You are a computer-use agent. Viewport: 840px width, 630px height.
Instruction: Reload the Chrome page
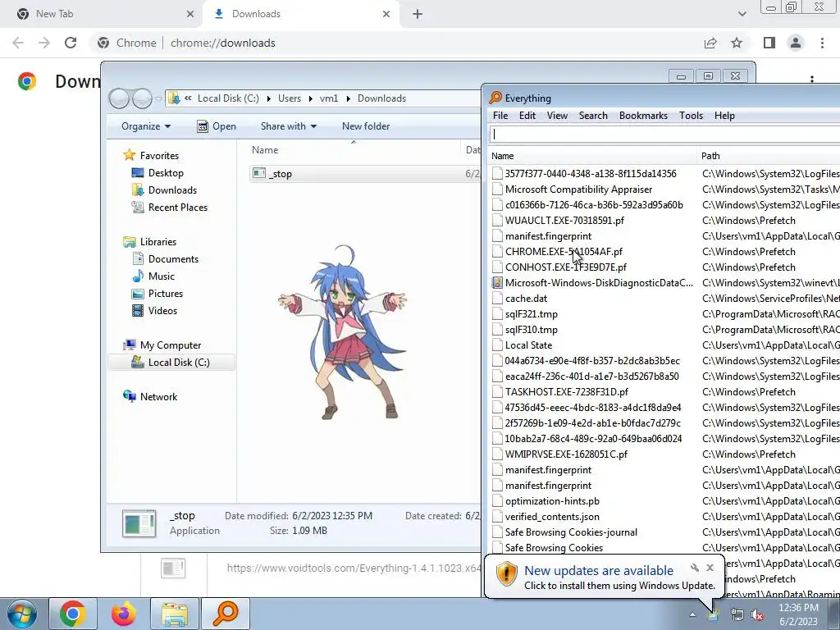[x=71, y=43]
